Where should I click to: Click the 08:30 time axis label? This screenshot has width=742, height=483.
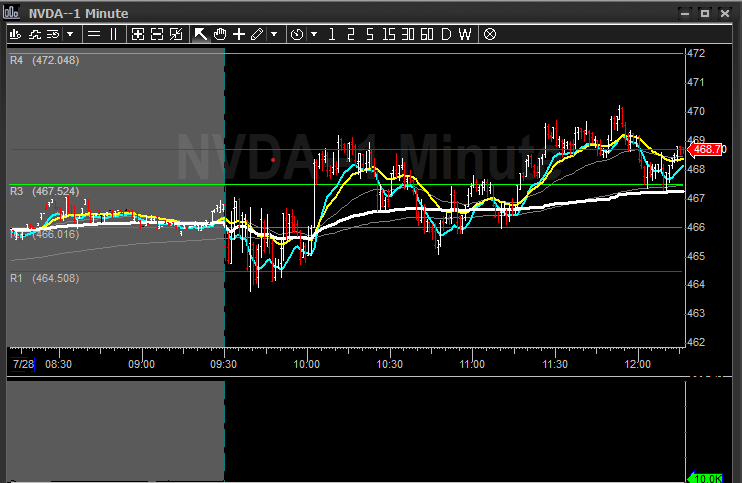(59, 364)
